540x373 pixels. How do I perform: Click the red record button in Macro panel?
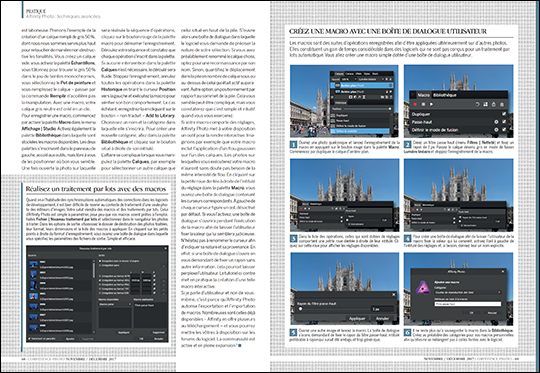point(415,104)
